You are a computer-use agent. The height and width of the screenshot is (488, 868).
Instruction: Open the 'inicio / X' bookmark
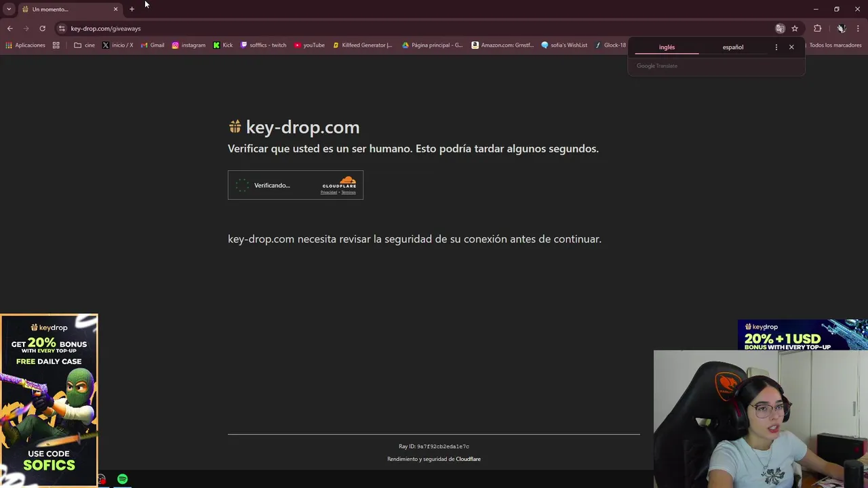[117, 45]
